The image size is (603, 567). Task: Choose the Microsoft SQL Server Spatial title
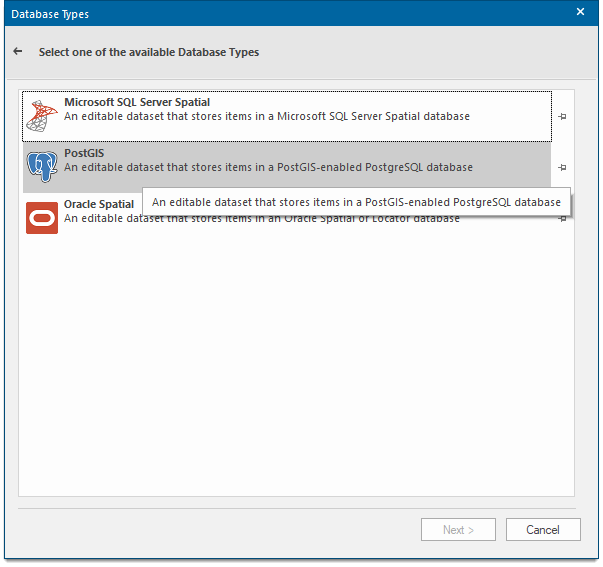click(137, 103)
